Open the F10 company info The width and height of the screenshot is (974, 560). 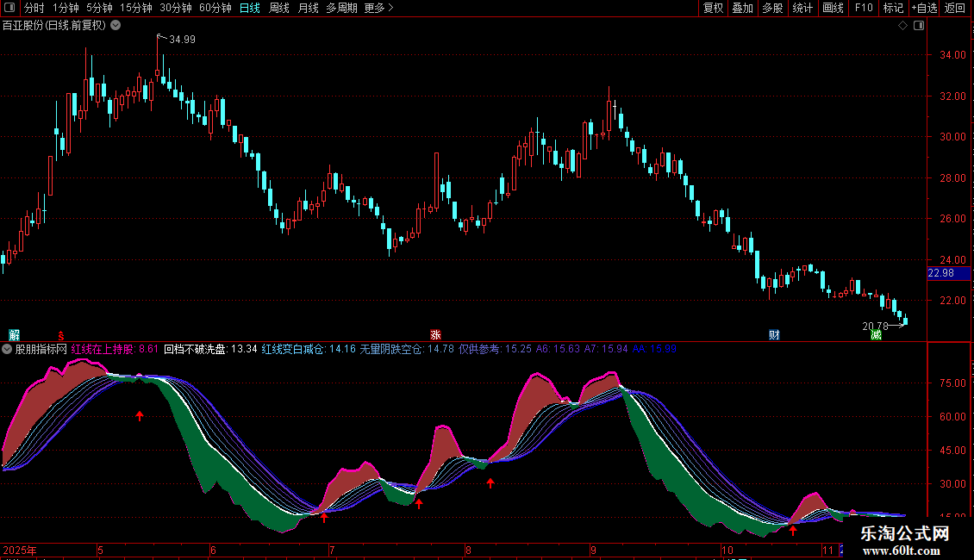pyautogui.click(x=863, y=9)
